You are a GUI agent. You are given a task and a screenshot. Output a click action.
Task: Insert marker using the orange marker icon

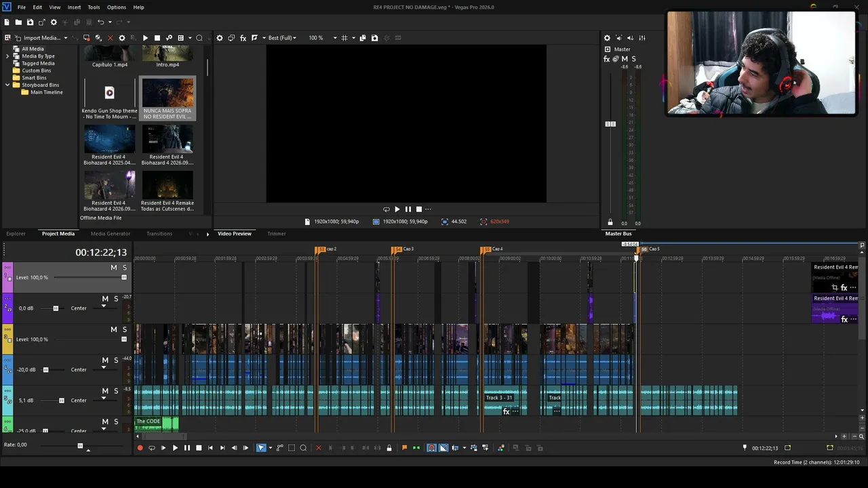[x=405, y=448]
